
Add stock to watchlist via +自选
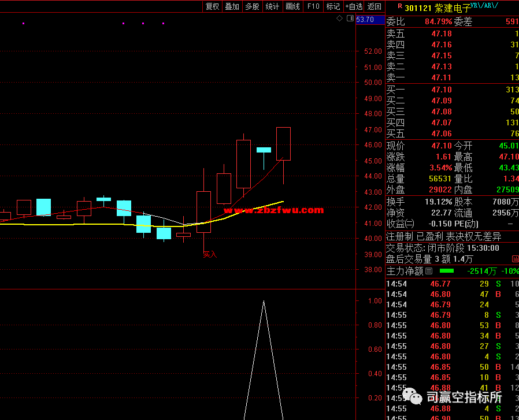(x=354, y=6)
